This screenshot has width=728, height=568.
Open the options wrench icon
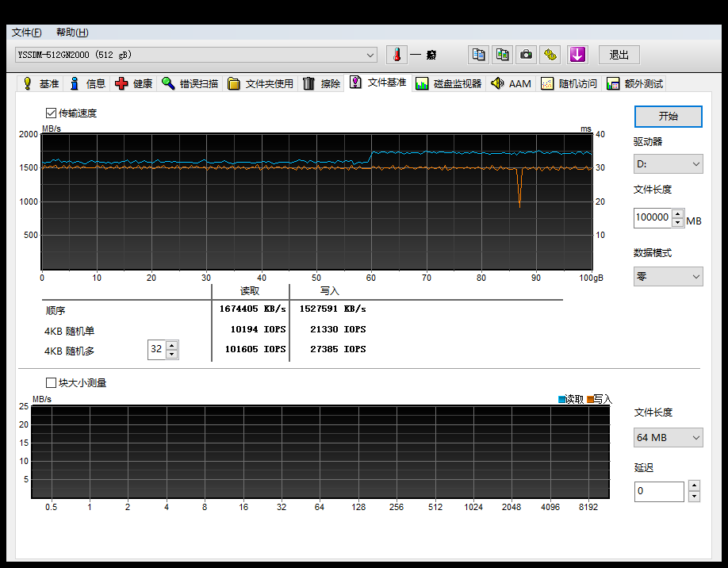pos(550,55)
